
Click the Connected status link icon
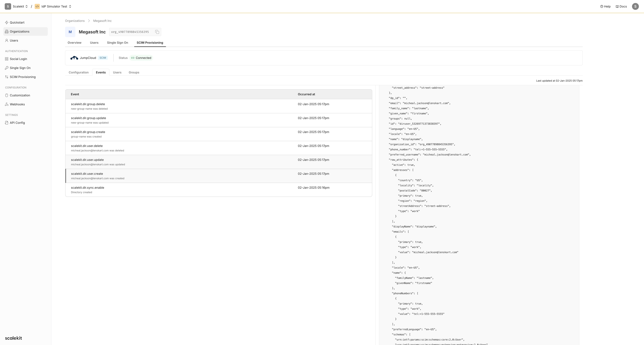click(x=133, y=58)
